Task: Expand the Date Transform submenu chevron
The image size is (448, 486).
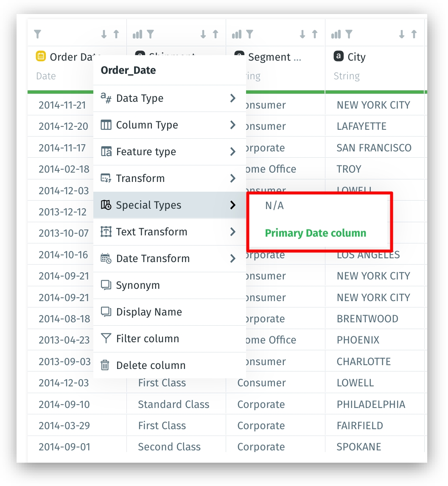Action: click(x=232, y=258)
